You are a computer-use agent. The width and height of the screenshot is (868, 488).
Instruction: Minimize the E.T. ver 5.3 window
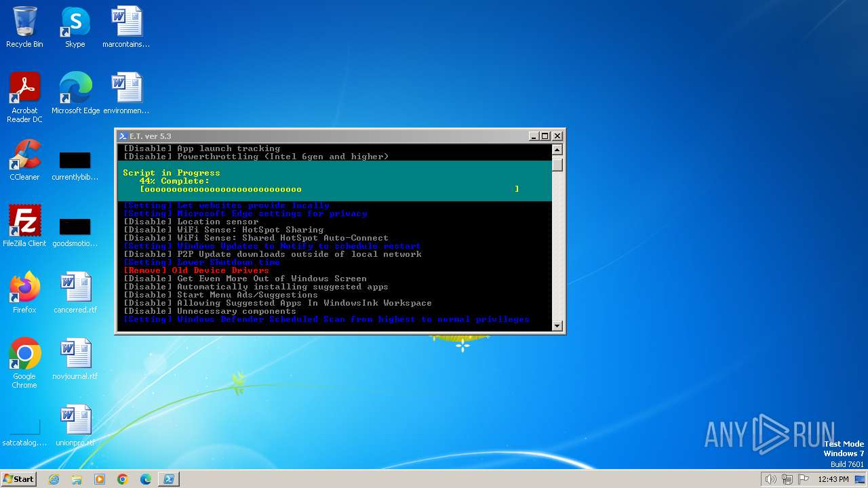(534, 136)
